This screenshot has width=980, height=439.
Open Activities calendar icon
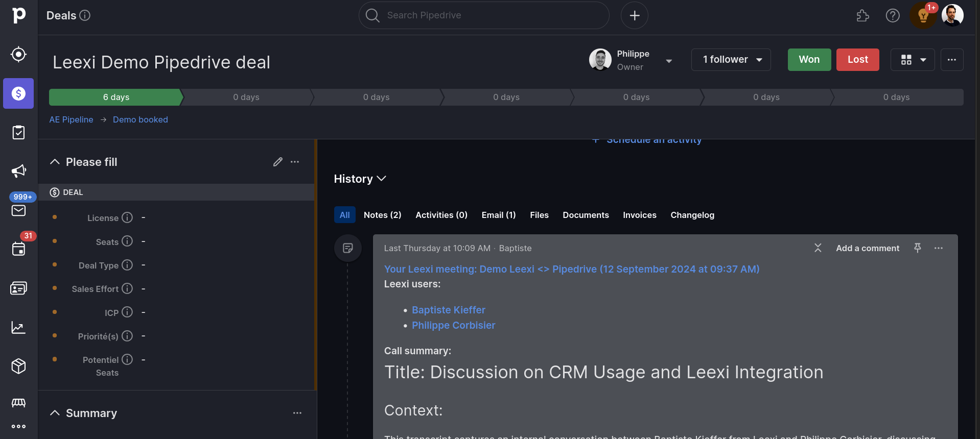tap(18, 249)
